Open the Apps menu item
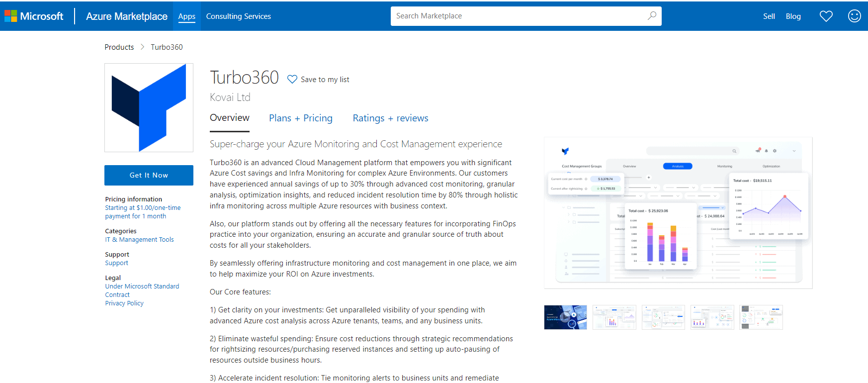Viewport: 868px width, 383px height. point(187,16)
